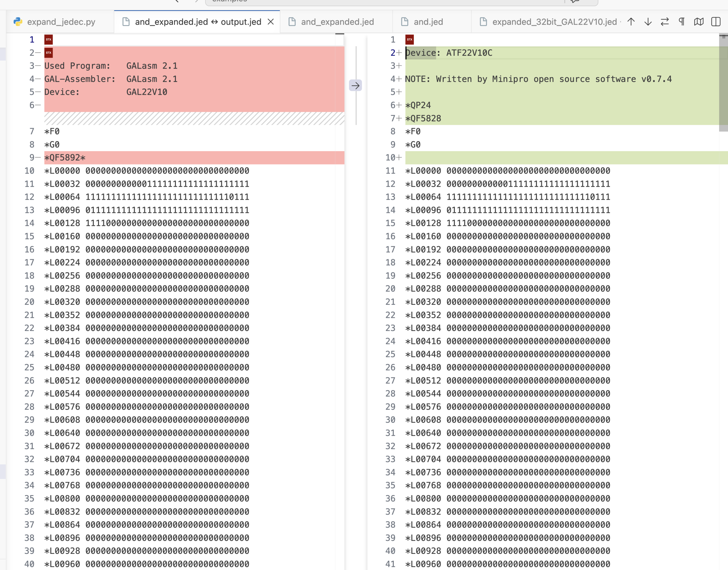Screen dimensions: 728x570
Task: Click line number 9 in left gutter
Action: [32, 158]
